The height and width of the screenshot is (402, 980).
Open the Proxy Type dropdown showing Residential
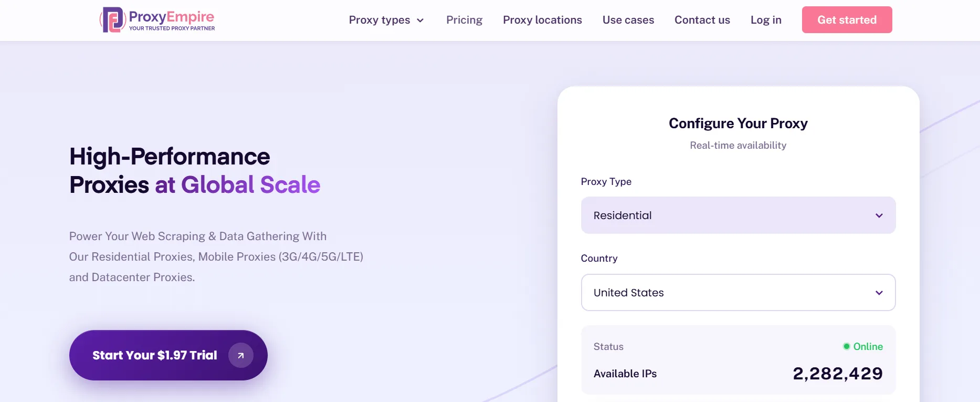738,215
